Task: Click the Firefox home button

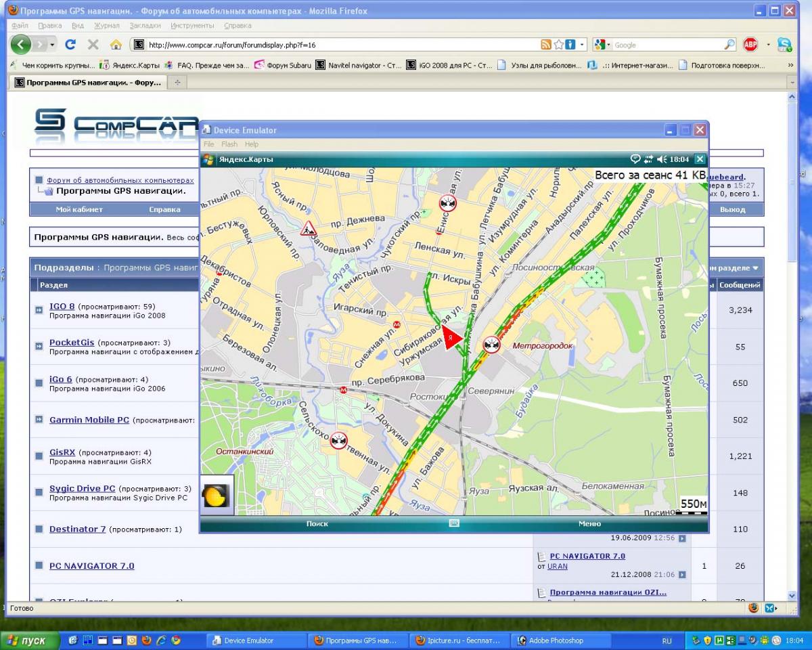Action: [116, 45]
